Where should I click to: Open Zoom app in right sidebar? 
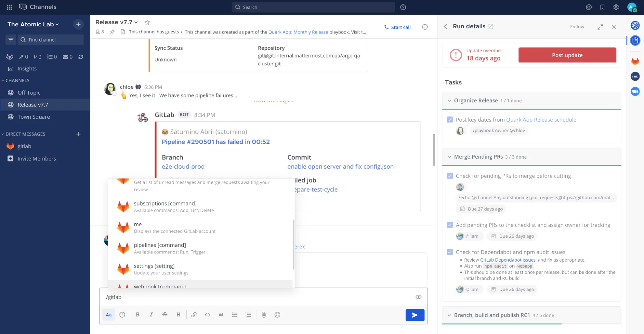click(x=635, y=92)
